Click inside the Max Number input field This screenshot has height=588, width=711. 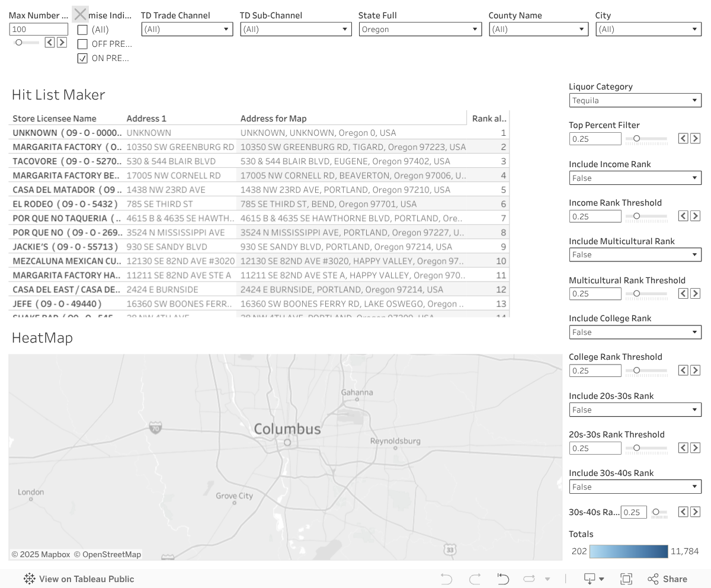[38, 28]
